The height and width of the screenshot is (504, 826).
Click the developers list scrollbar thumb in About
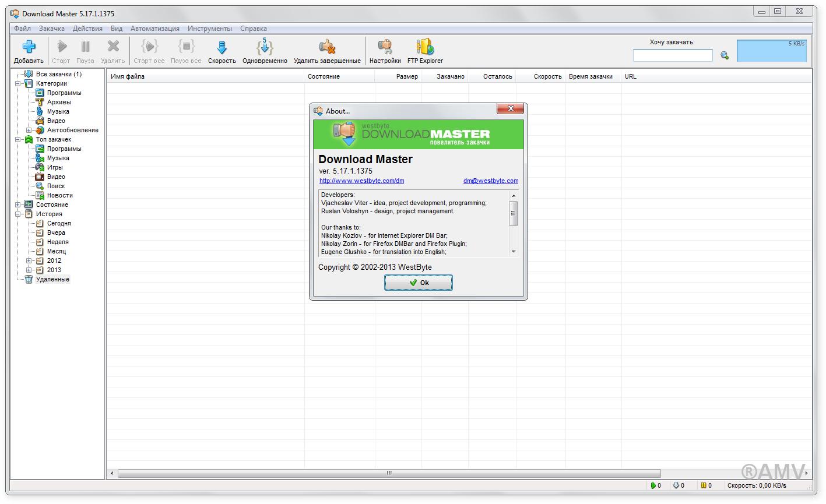pyautogui.click(x=514, y=213)
